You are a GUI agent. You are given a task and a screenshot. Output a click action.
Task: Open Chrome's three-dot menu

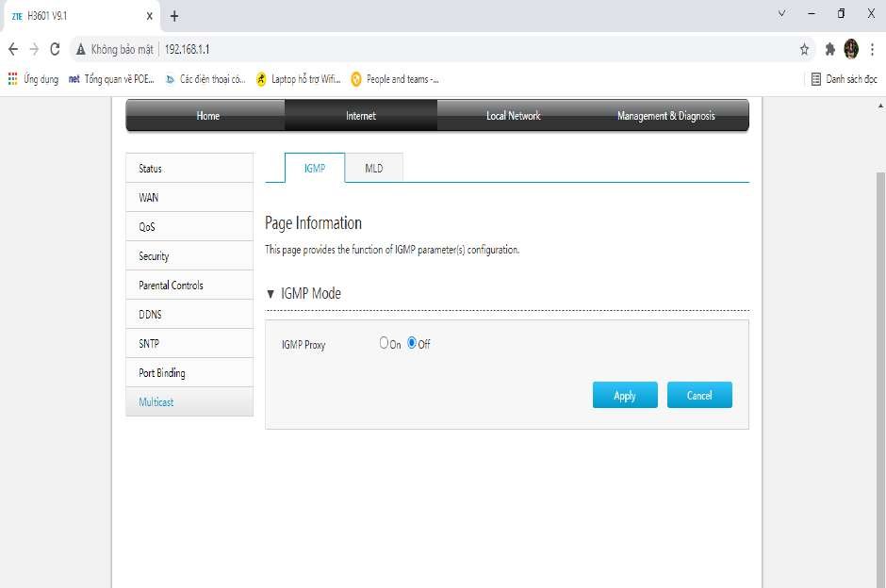point(873,50)
